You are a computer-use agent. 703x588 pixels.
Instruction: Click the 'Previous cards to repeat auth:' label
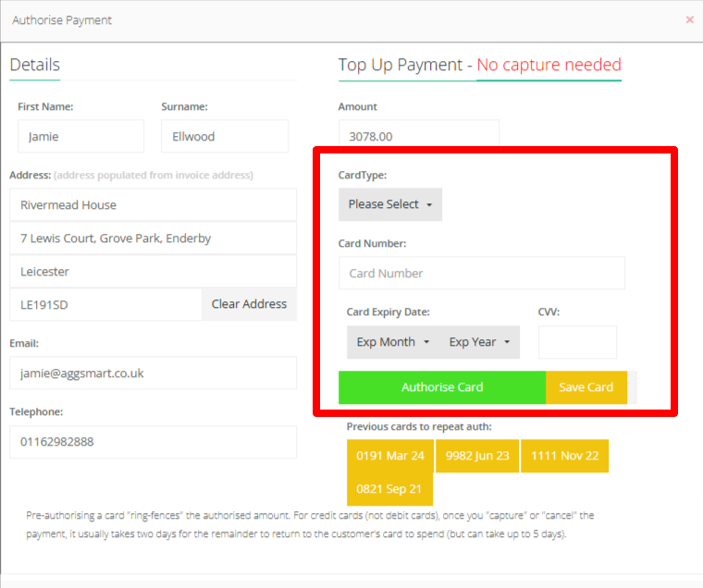click(x=419, y=426)
